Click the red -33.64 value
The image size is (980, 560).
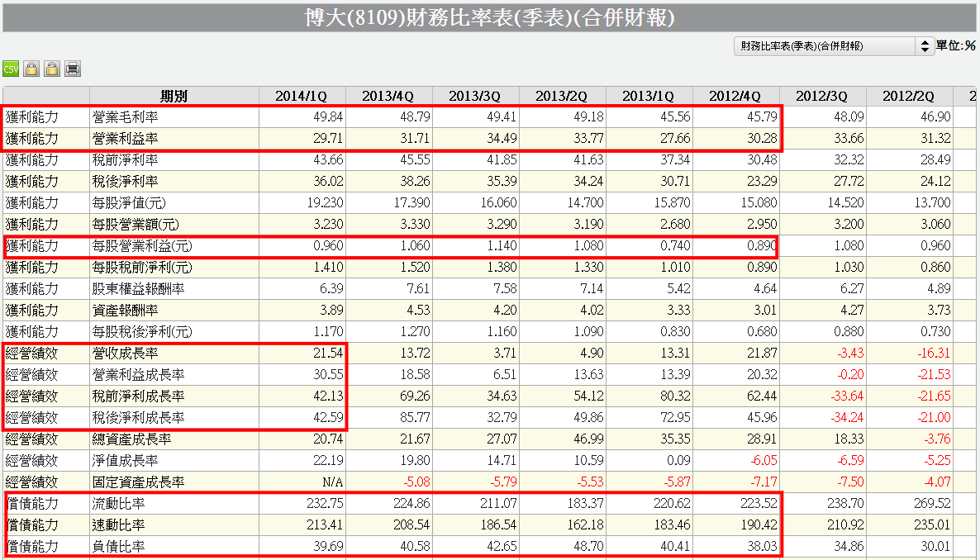(847, 396)
